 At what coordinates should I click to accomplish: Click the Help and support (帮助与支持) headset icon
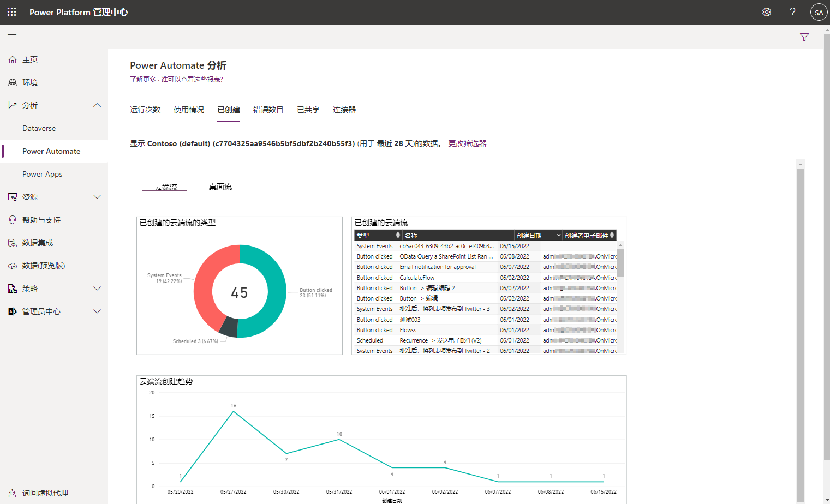(13, 220)
